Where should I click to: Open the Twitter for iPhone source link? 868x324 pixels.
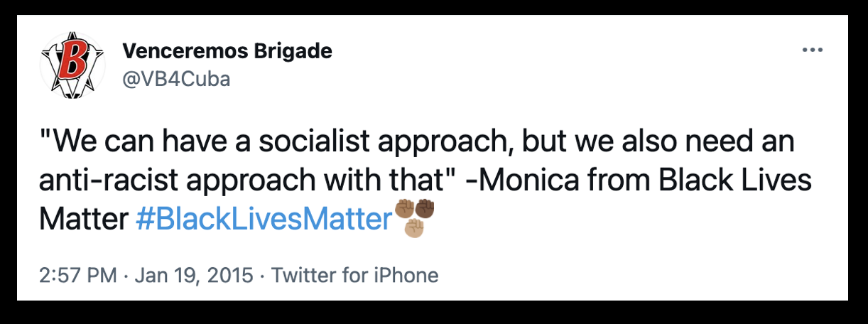tap(355, 275)
